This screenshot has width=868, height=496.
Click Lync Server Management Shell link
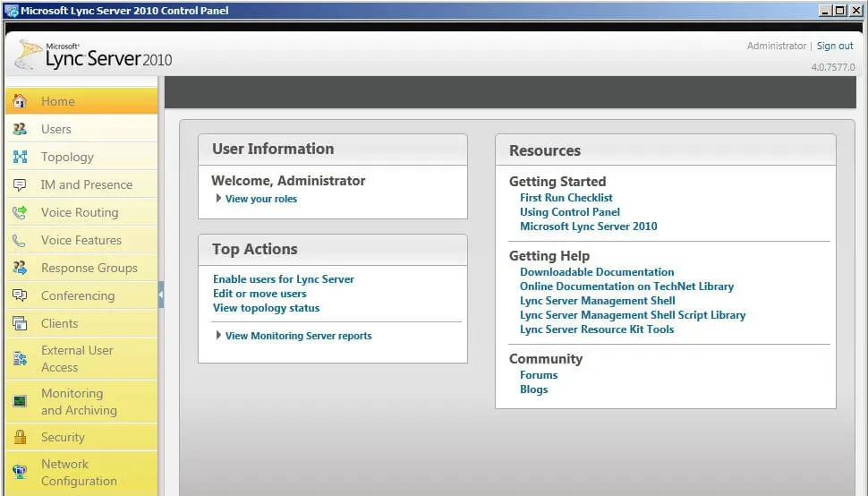pyautogui.click(x=597, y=301)
